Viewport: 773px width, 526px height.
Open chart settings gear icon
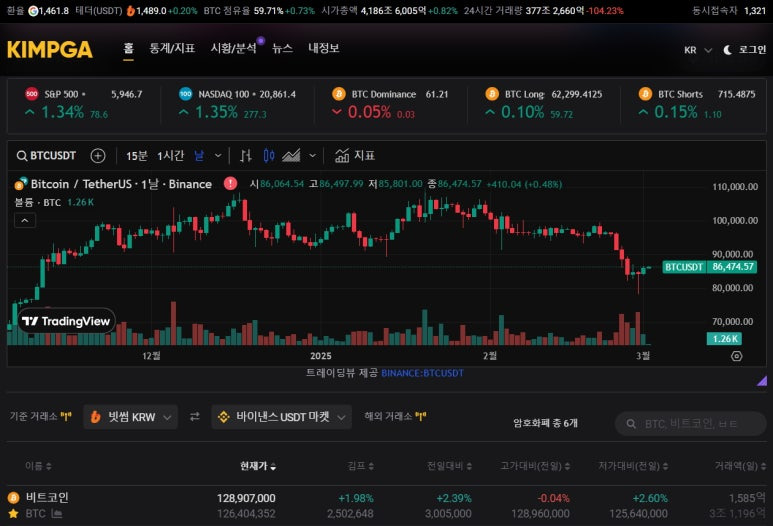pyautogui.click(x=737, y=356)
